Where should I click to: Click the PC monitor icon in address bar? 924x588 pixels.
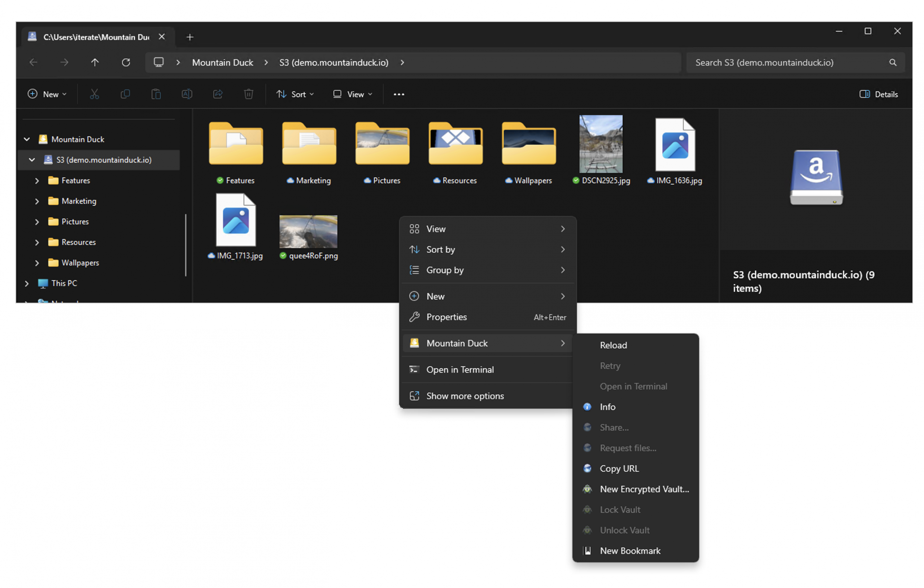click(x=158, y=62)
